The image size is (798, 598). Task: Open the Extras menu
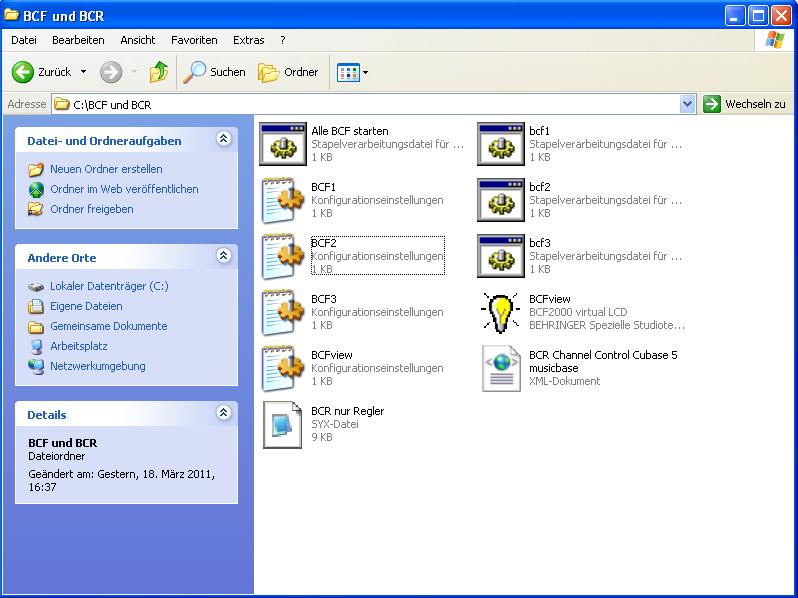pos(248,40)
